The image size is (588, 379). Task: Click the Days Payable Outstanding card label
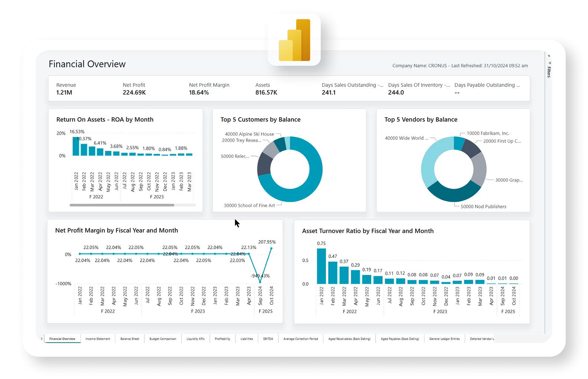tap(487, 85)
